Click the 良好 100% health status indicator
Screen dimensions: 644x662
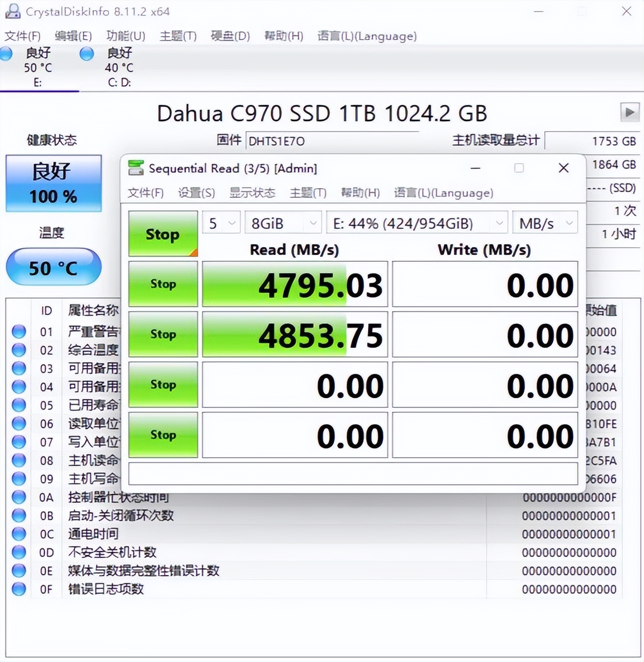53,182
